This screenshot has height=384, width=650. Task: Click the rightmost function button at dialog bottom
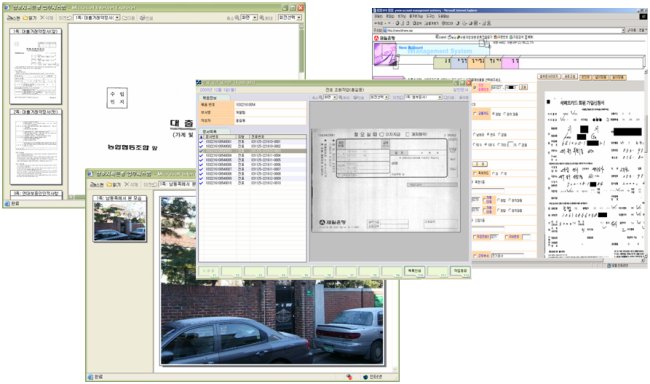(460, 271)
